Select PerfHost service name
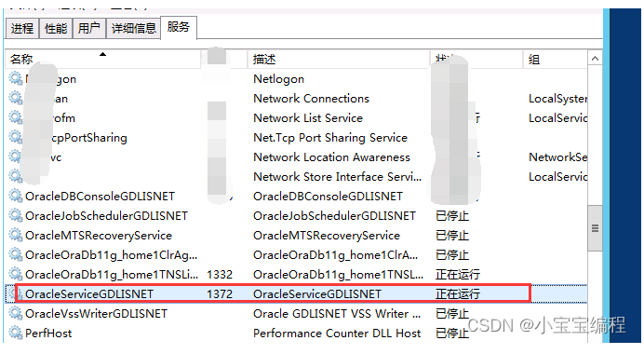Image resolution: width=644 pixels, height=354 pixels. tap(48, 334)
